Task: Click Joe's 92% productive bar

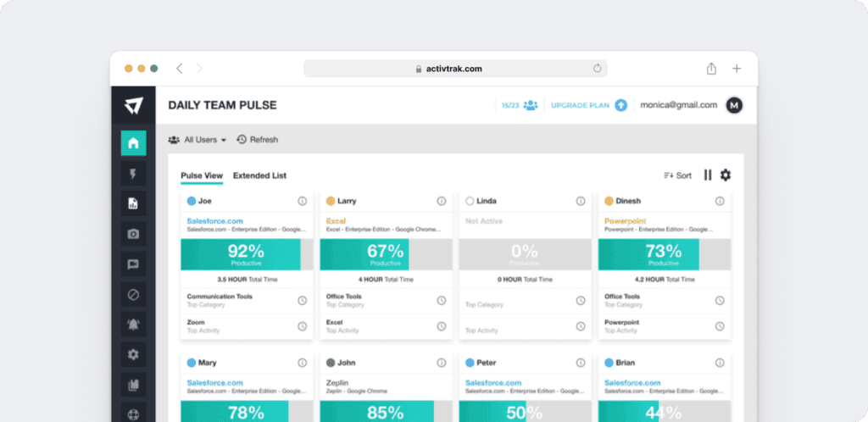Action: coord(247,254)
